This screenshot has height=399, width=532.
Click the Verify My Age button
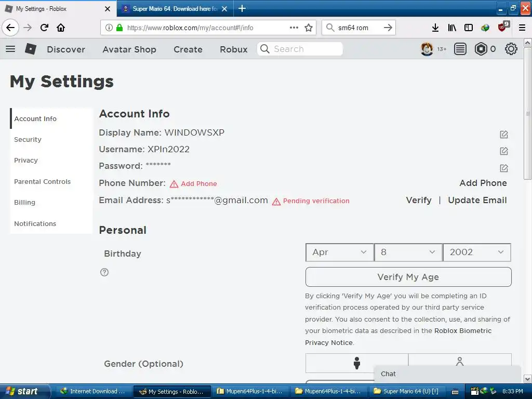coord(408,277)
